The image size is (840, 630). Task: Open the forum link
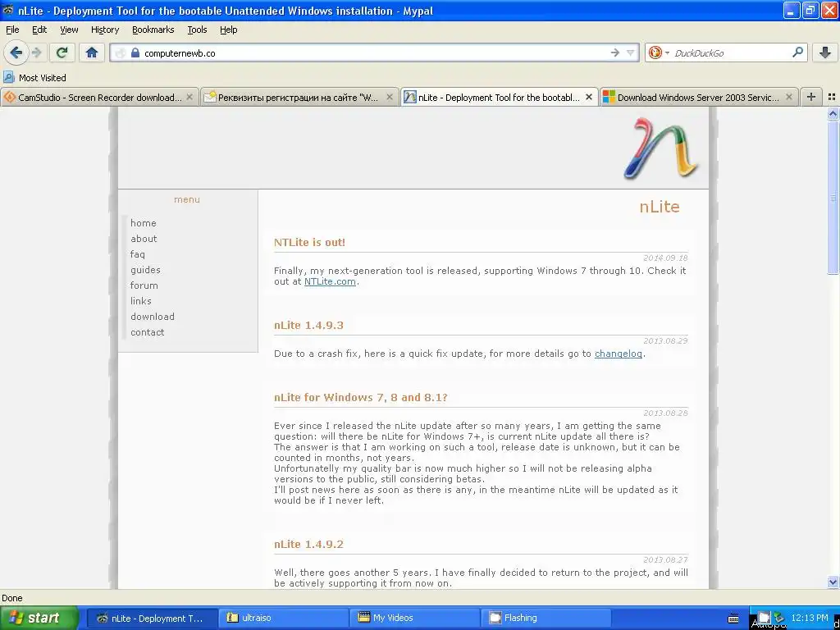(x=144, y=285)
